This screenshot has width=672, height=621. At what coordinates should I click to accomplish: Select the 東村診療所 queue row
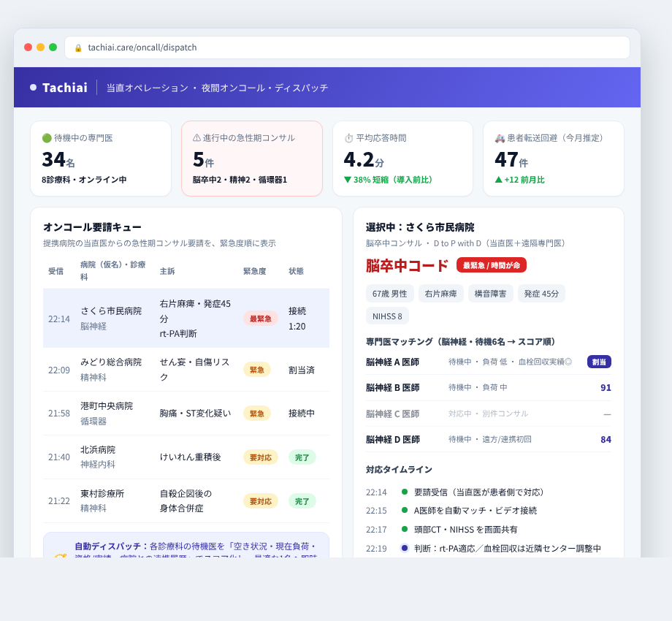(x=186, y=501)
